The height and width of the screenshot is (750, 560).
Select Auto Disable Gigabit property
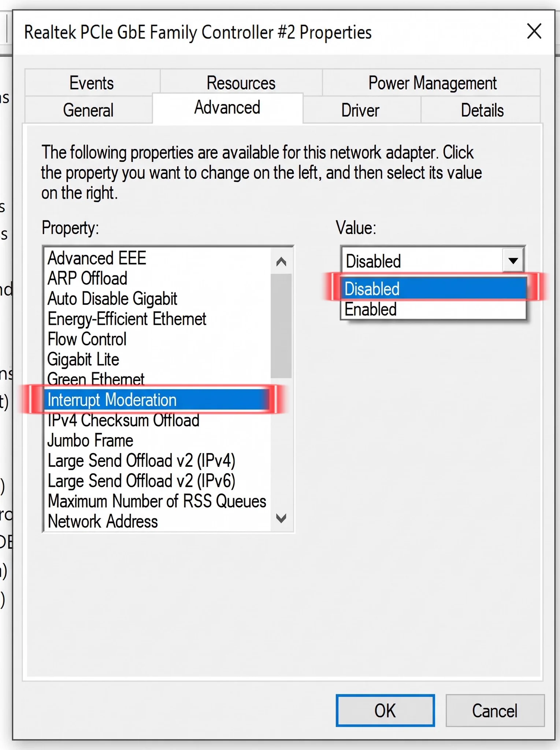click(x=157, y=298)
